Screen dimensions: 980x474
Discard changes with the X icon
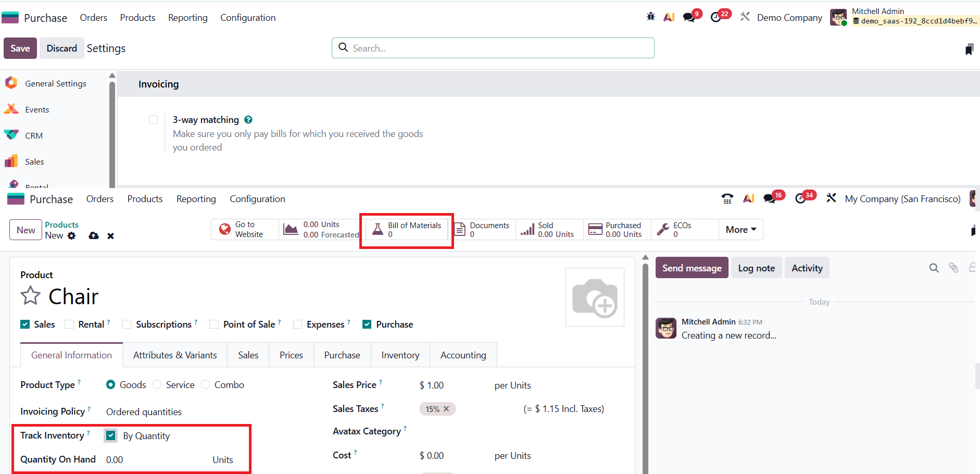[x=110, y=236]
